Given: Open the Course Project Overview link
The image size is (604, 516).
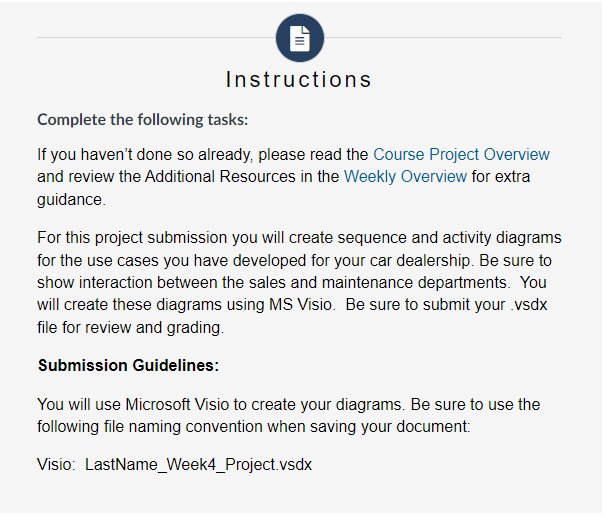Looking at the screenshot, I should (461, 154).
